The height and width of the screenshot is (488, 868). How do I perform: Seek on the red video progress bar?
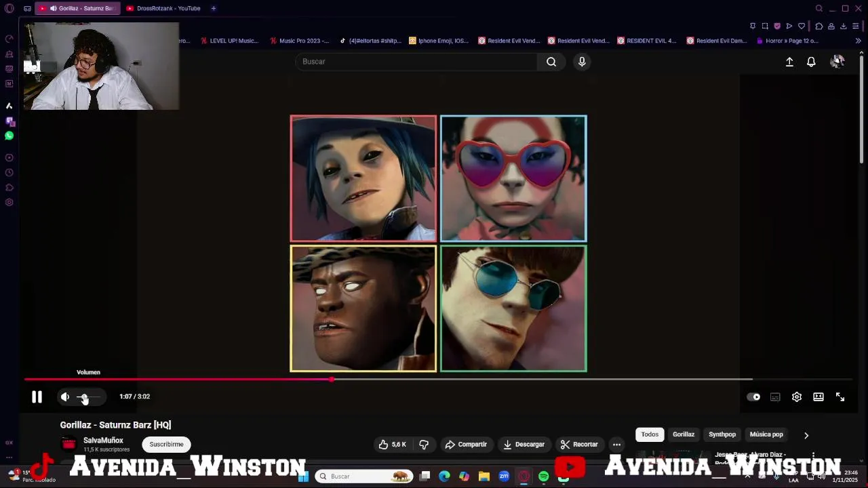click(437, 380)
